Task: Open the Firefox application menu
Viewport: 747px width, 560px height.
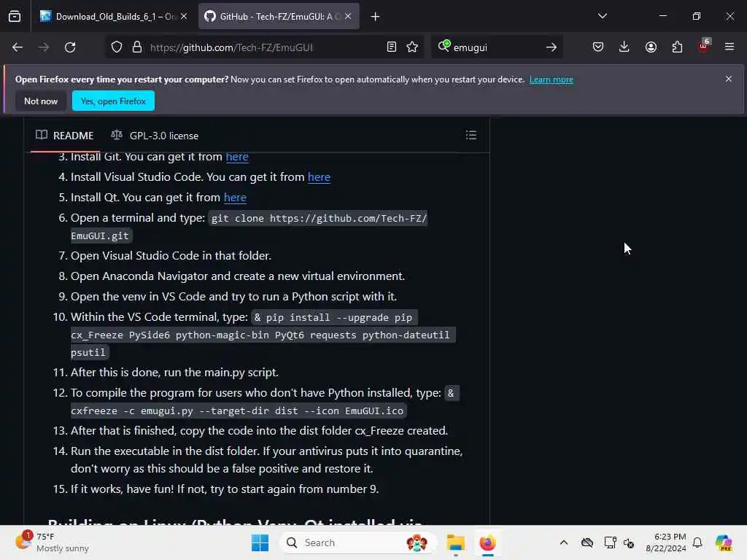Action: click(x=729, y=47)
